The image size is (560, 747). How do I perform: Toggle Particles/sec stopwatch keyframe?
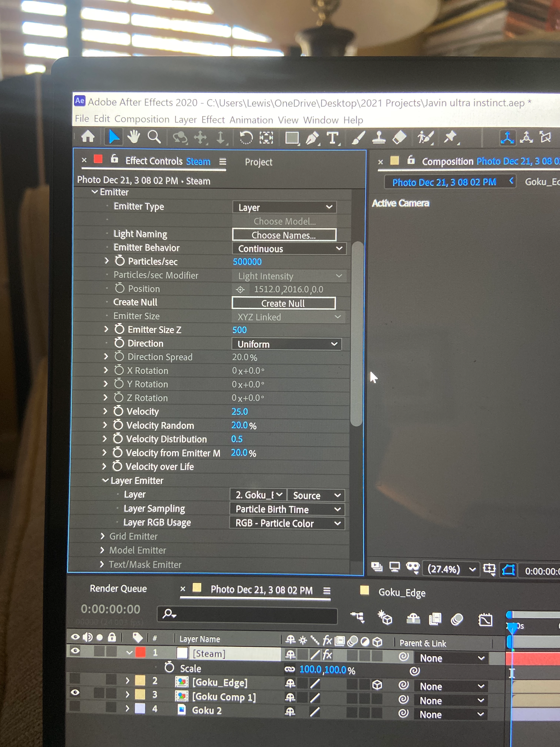pos(119,261)
